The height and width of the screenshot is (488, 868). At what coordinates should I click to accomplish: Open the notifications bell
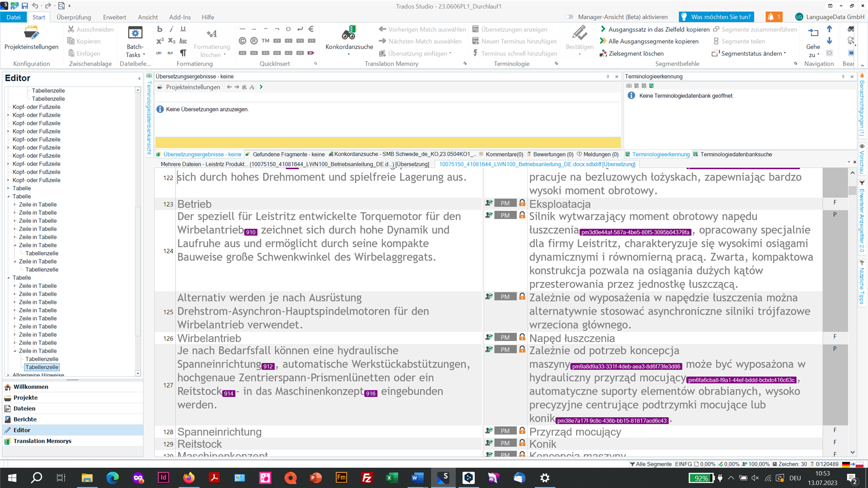[773, 17]
